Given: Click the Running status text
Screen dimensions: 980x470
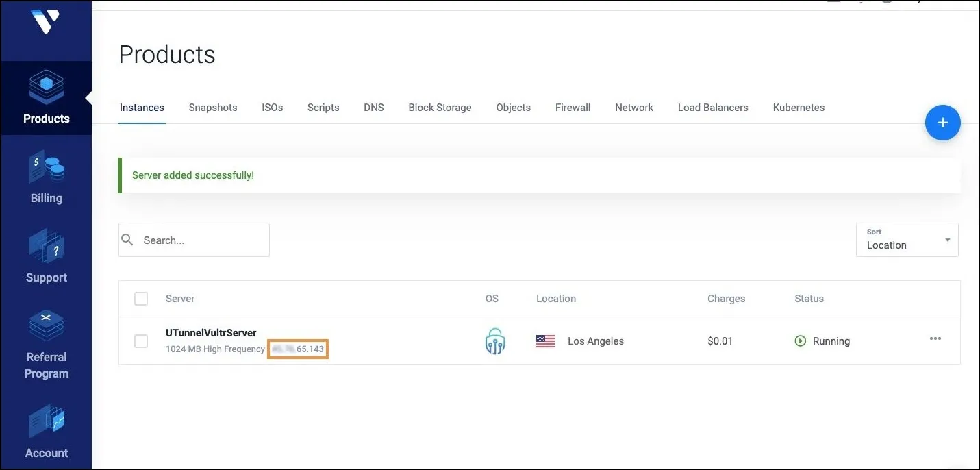Looking at the screenshot, I should click(x=831, y=341).
